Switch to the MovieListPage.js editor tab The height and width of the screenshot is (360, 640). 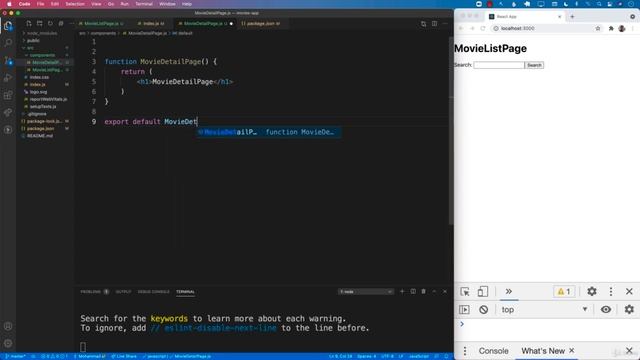(101, 24)
